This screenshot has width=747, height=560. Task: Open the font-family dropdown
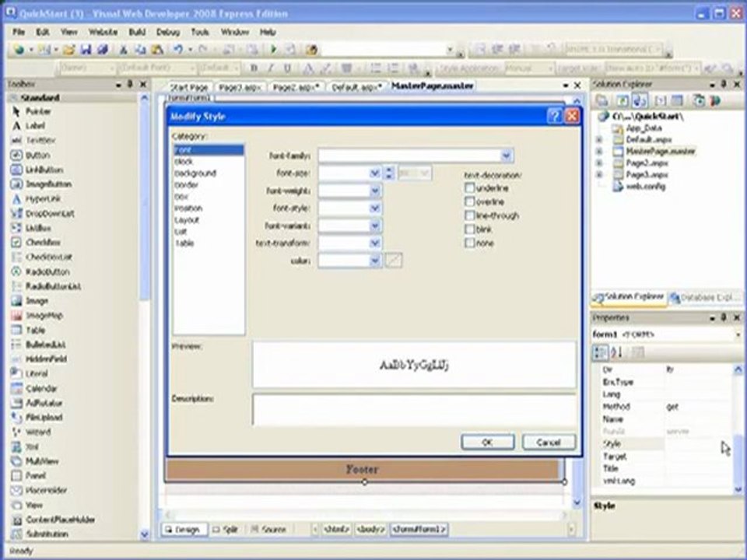(x=507, y=156)
